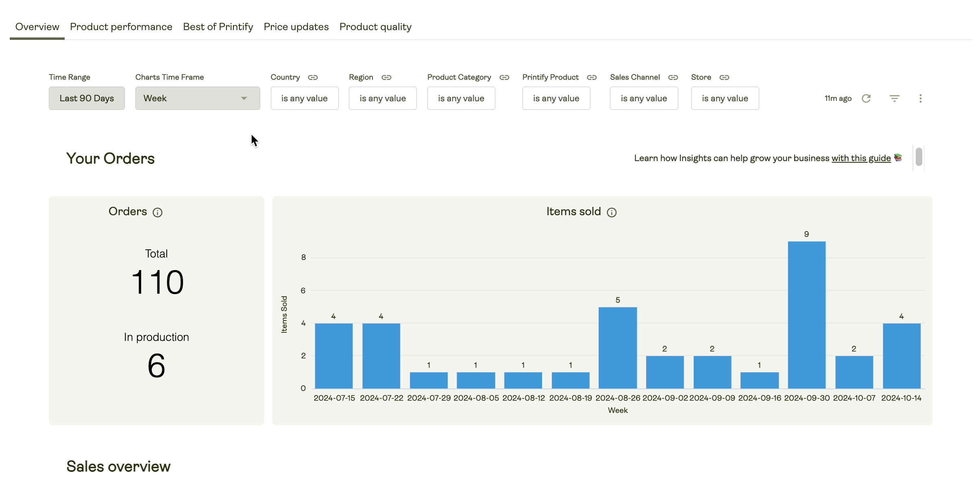Open the Store value filter dropdown
This screenshot has height=480, width=980.
tap(725, 98)
